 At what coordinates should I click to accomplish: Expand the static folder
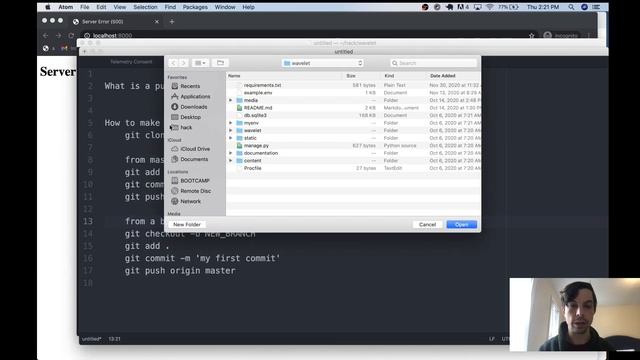point(231,138)
